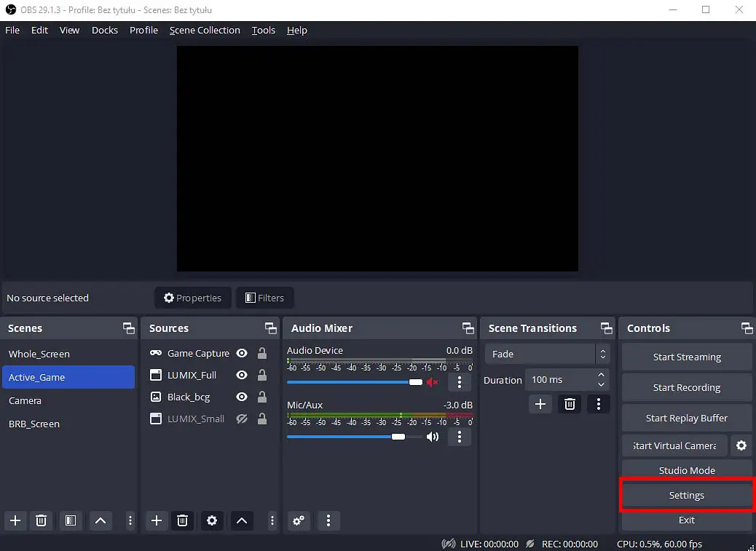This screenshot has width=756, height=551.
Task: Click Exit in the Controls panel
Action: (x=687, y=520)
